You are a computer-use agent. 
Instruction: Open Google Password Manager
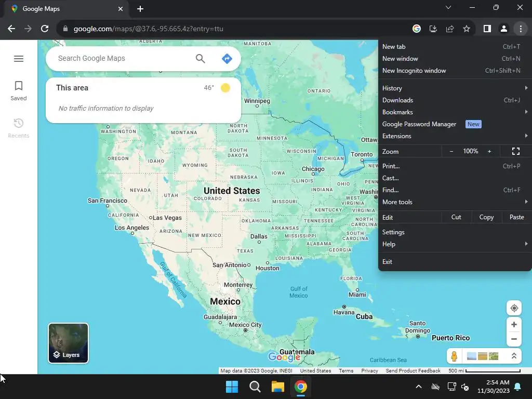point(455,124)
